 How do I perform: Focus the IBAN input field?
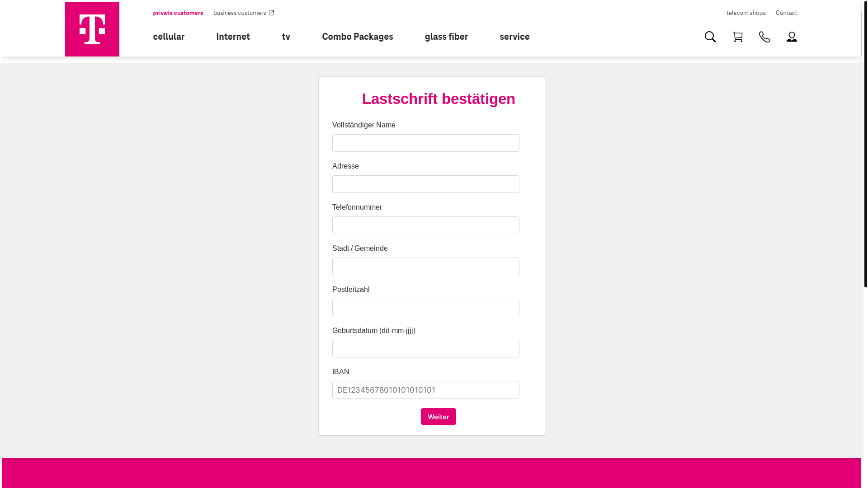(x=426, y=389)
